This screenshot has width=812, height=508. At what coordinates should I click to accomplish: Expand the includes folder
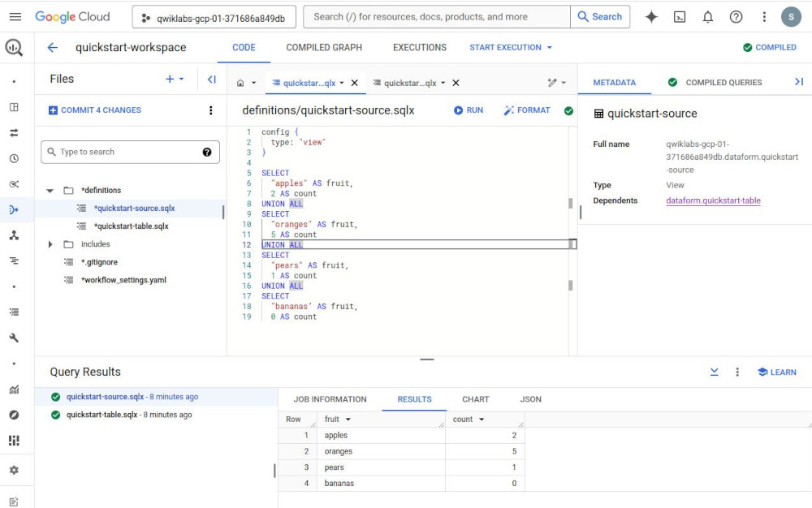point(50,244)
